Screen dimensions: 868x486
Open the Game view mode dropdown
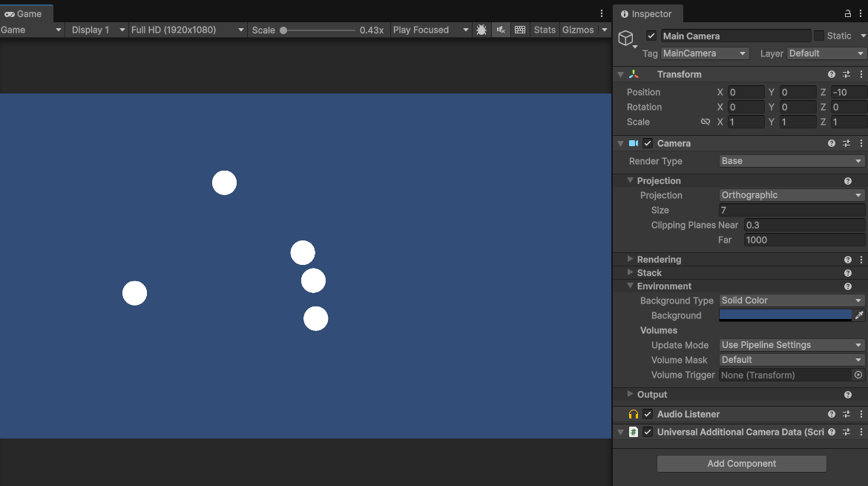click(31, 30)
